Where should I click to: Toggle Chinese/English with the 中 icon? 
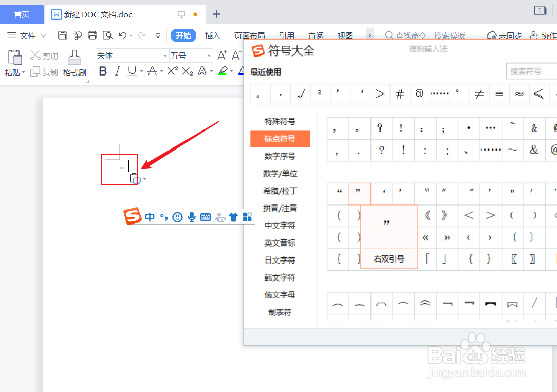point(150,217)
